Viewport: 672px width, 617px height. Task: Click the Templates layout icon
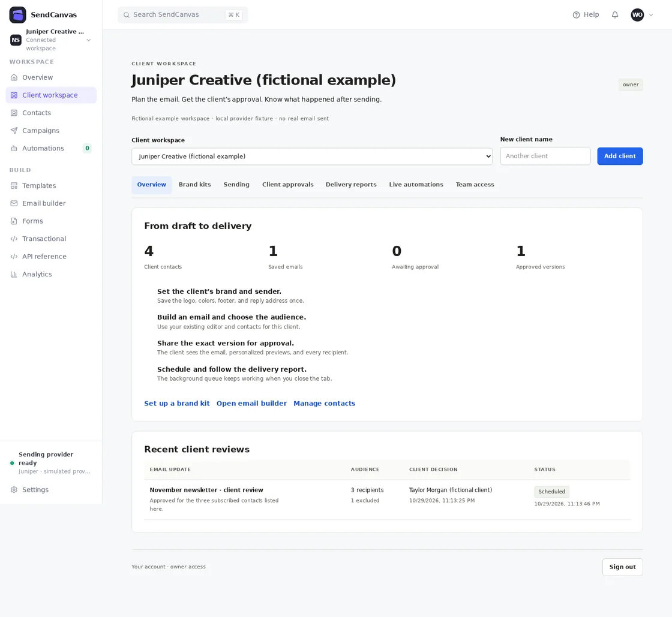coord(14,186)
